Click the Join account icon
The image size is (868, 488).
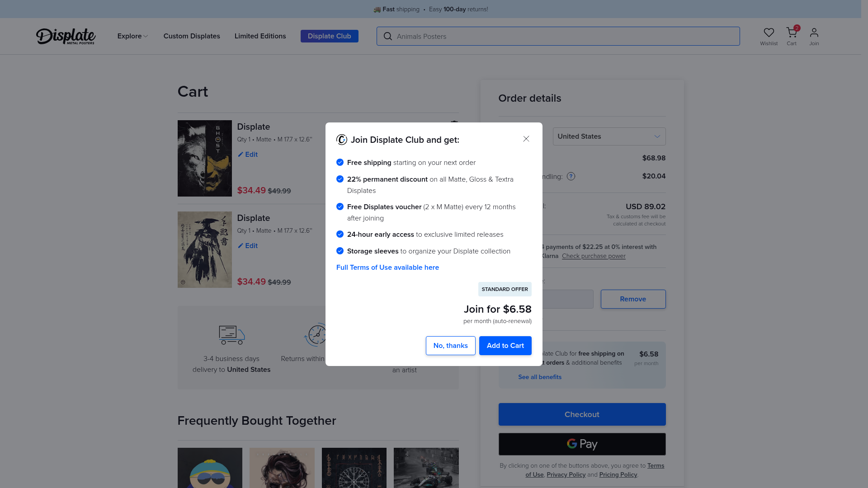(x=814, y=33)
